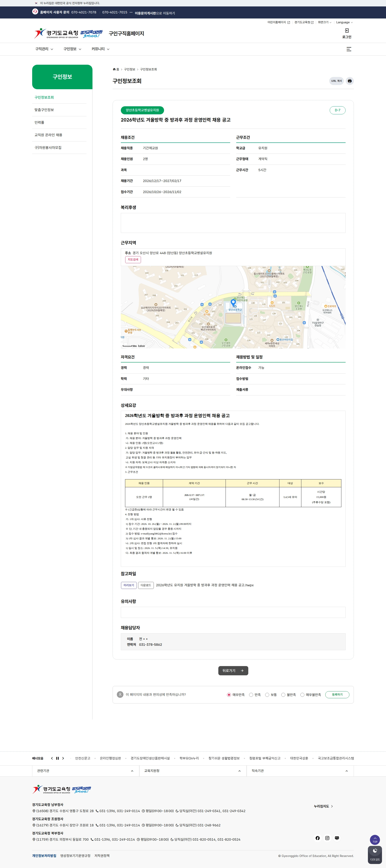This screenshot has height=868, width=386.
Task: Click 뒤로가기 button
Action: 233,671
